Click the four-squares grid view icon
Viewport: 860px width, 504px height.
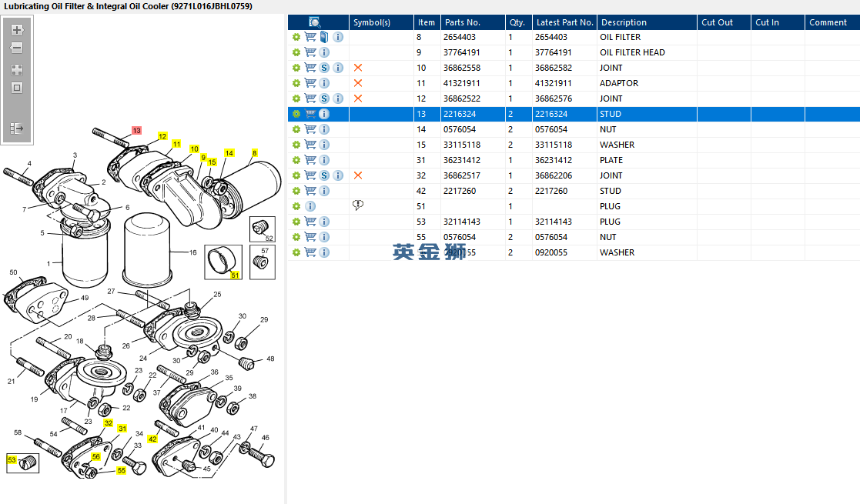point(17,70)
